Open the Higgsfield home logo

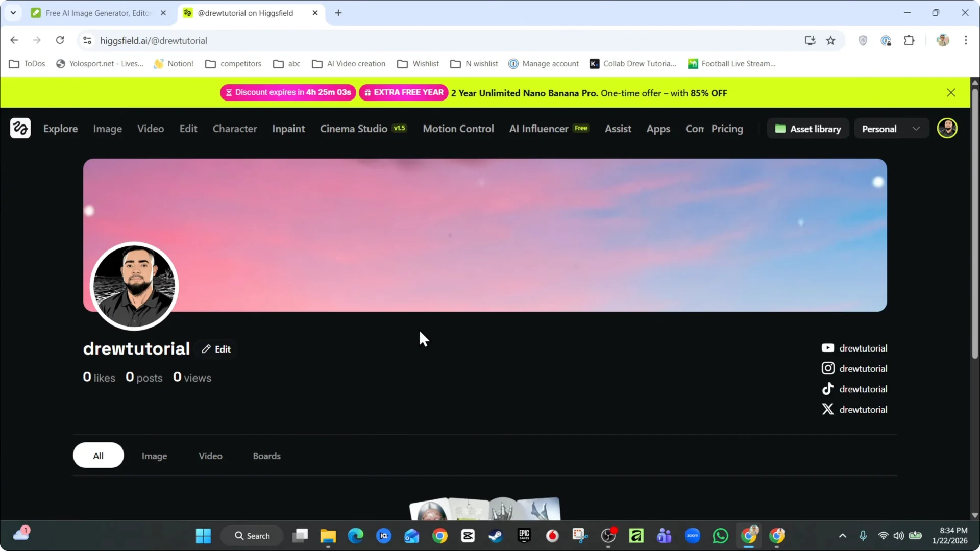pos(20,128)
